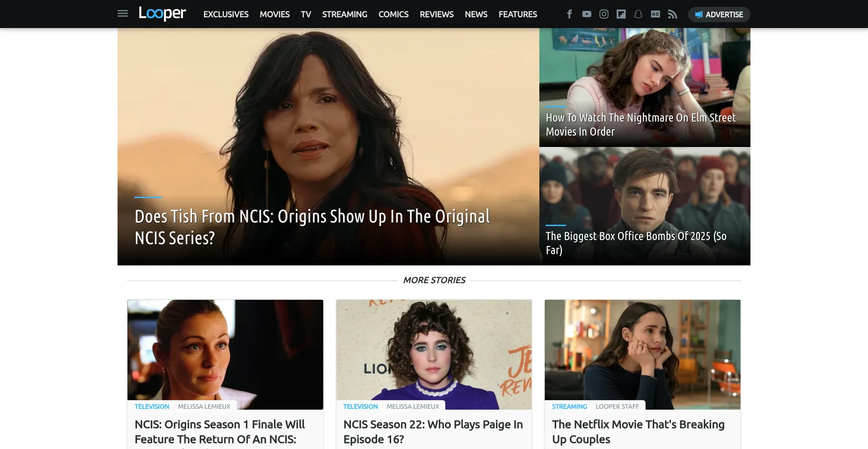Click Melissa Lemieux on NCIS: Origins card
The image size is (868, 449).
tap(204, 406)
